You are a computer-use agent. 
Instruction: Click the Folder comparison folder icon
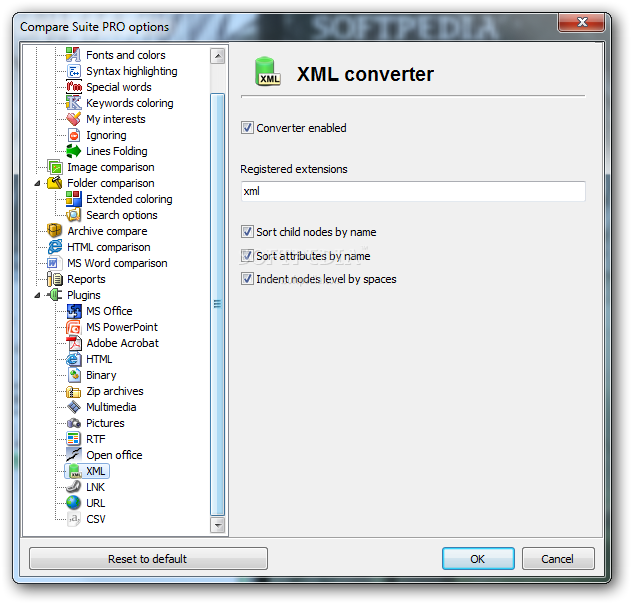[54, 183]
